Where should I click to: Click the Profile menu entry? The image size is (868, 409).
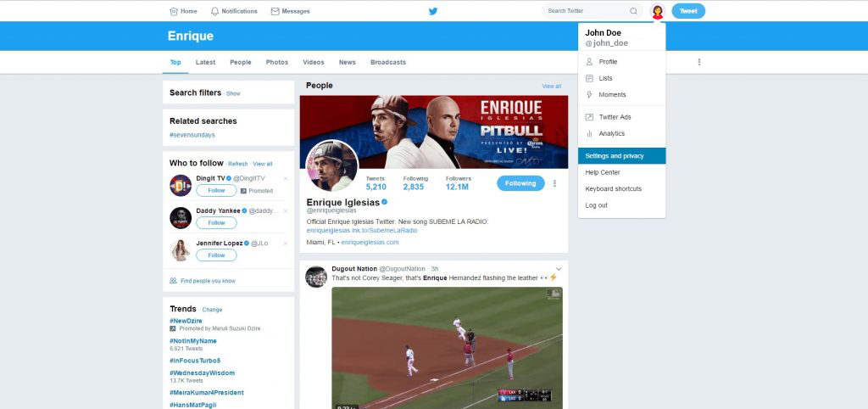click(621, 61)
